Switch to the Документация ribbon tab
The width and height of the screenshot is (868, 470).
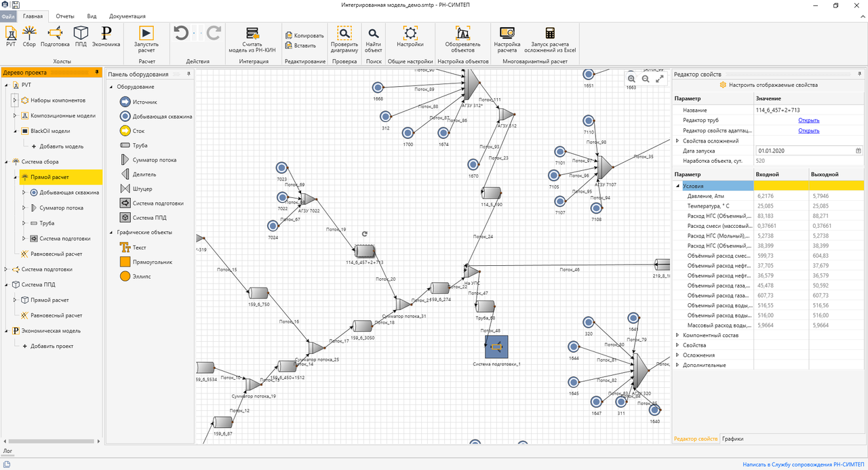click(x=127, y=16)
